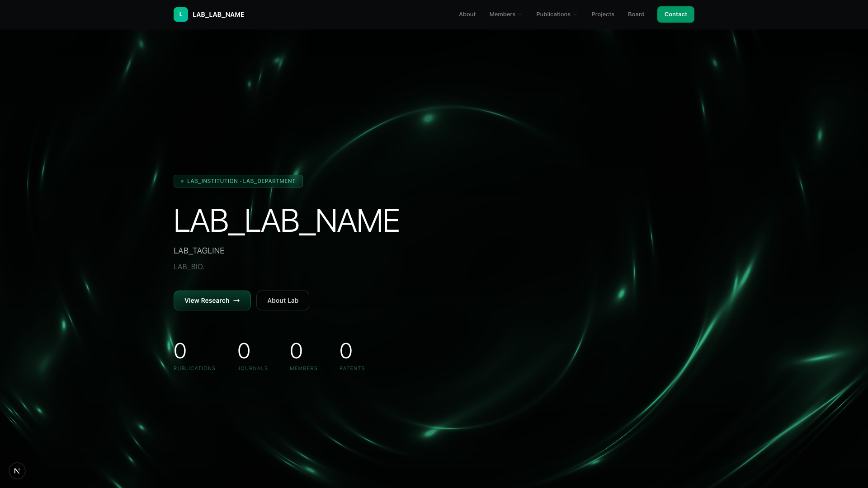Screen dimensions: 868x488
Task: Expand the Publications dropdown chevron
Action: tap(575, 15)
